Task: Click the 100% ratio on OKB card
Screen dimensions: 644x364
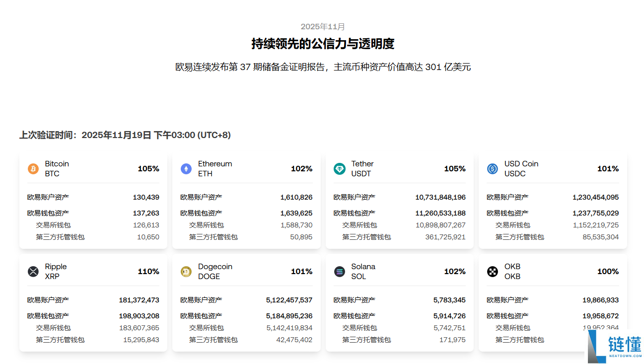Action: pyautogui.click(x=608, y=272)
